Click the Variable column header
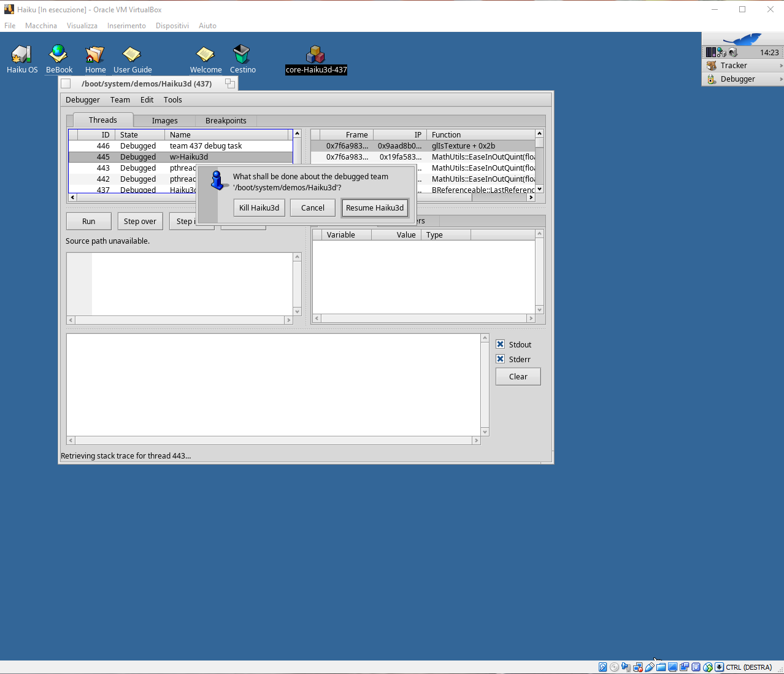784x674 pixels. point(347,235)
